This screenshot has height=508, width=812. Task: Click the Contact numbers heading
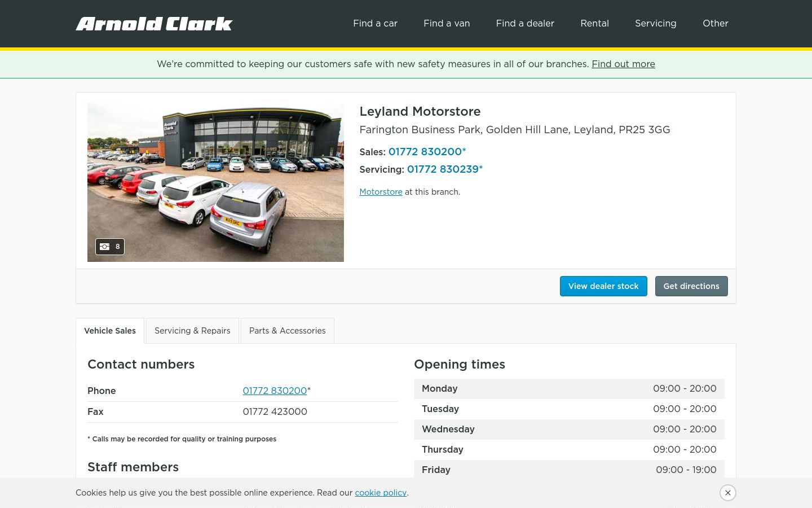click(x=141, y=364)
